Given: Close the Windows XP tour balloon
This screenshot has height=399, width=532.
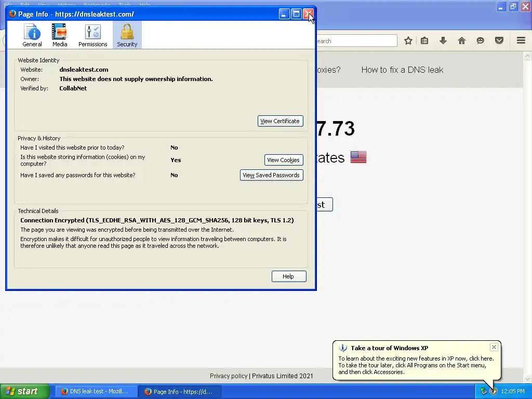Looking at the screenshot, I should 494,347.
